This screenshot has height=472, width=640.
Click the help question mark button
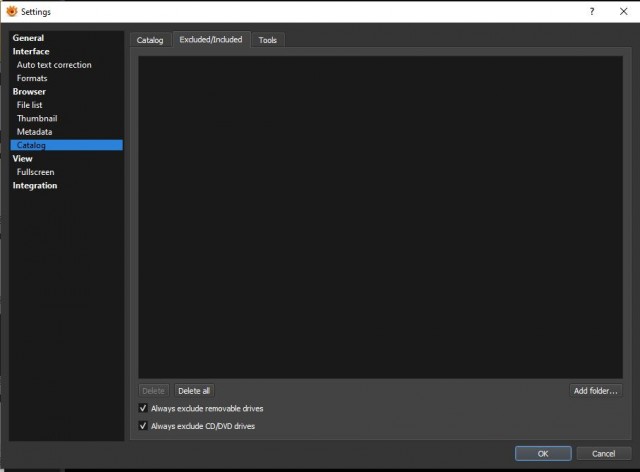click(x=592, y=11)
